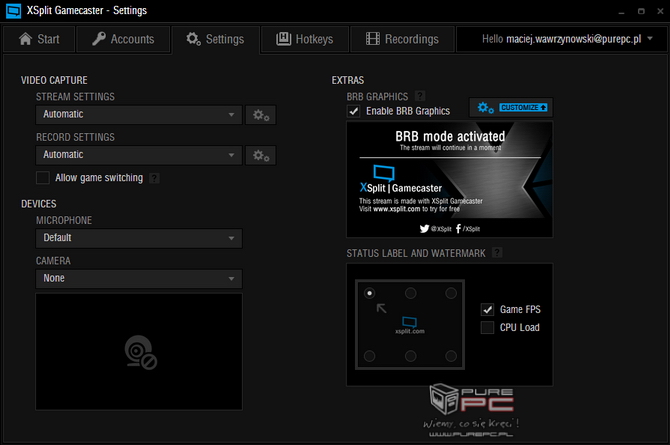Open the Hotkeys tab

pos(305,39)
